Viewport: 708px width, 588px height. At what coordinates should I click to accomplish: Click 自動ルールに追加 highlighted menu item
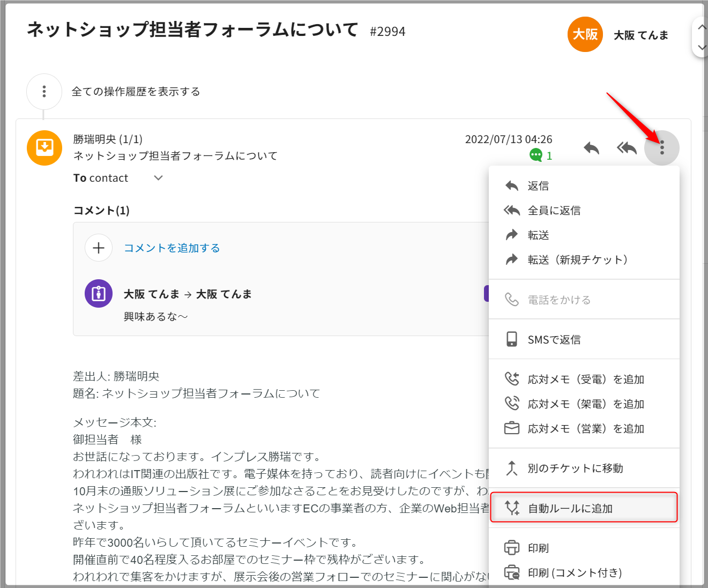pyautogui.click(x=570, y=508)
